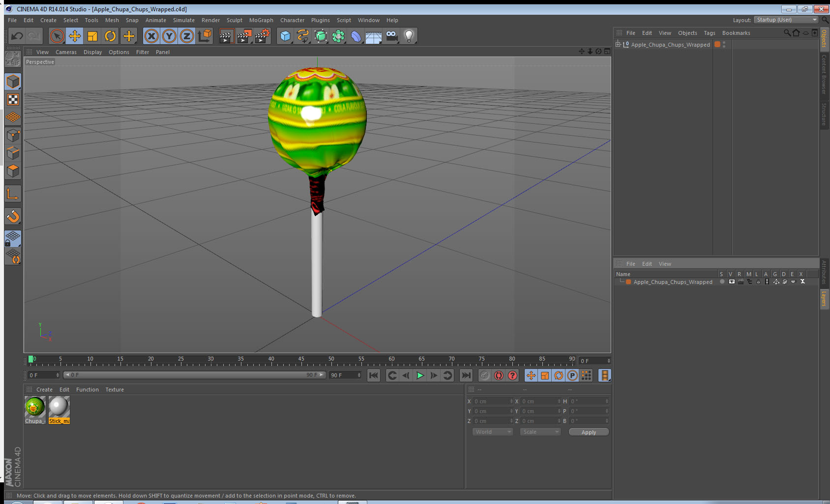Enable Texture mode checkerboard icon
Viewport: 830px width, 504px height.
click(x=13, y=100)
